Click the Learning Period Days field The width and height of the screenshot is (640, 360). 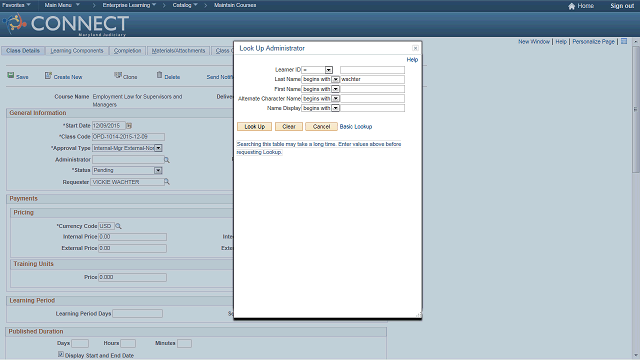point(137,313)
